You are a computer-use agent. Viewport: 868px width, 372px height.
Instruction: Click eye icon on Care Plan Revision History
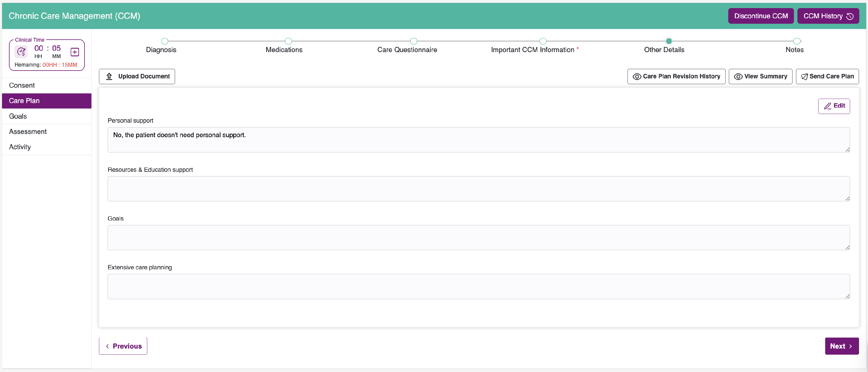pos(637,76)
